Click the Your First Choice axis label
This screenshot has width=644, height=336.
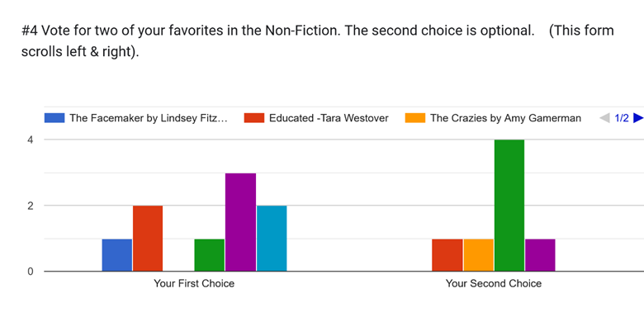(194, 283)
